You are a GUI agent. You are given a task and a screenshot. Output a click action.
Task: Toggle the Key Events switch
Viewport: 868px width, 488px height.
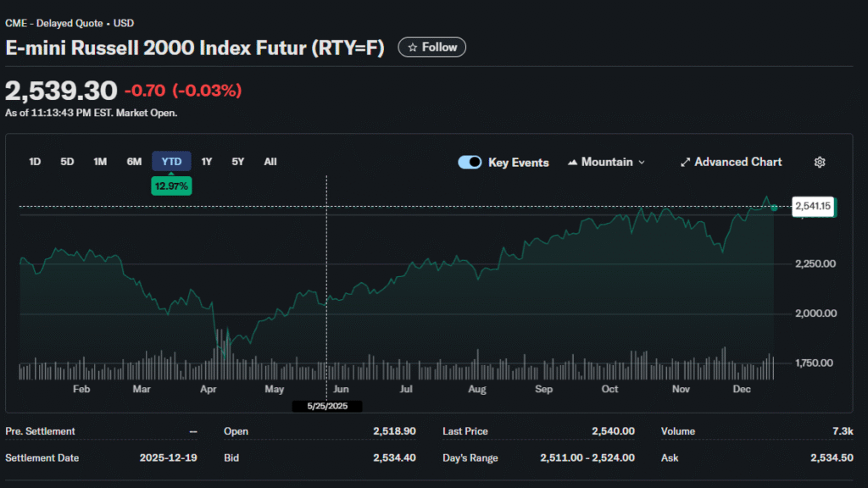coord(470,162)
